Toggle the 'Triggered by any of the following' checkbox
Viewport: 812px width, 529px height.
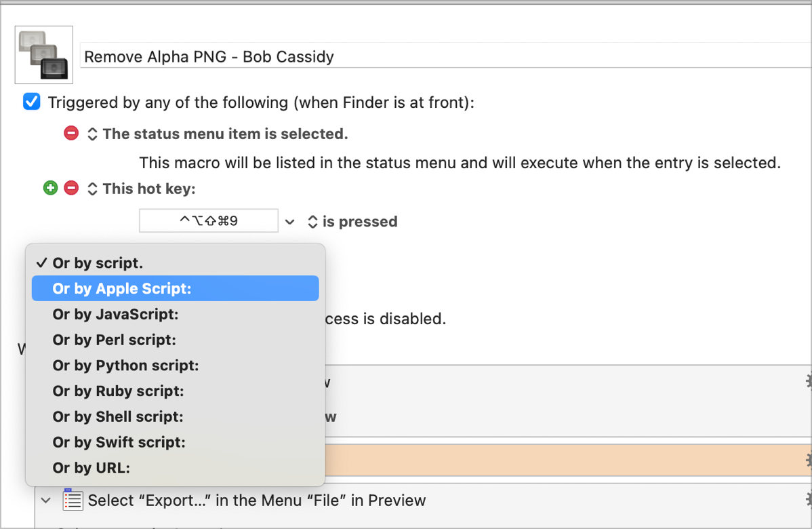point(32,102)
